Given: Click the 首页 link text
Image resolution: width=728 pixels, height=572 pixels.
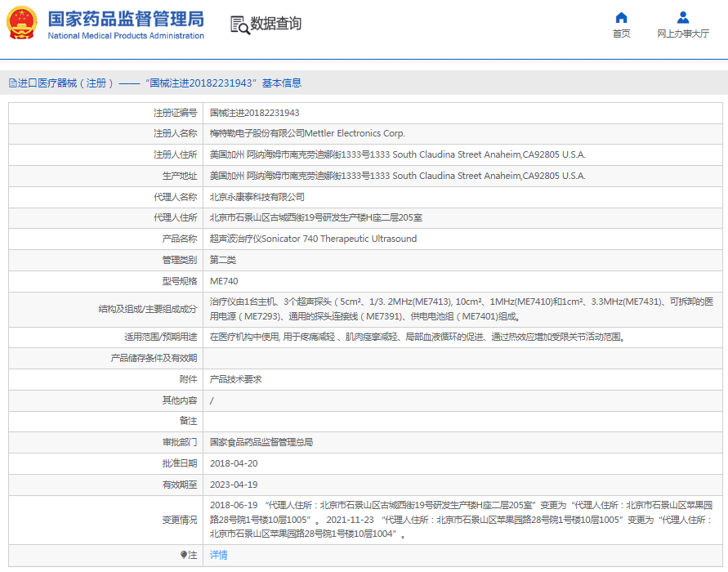Looking at the screenshot, I should (x=621, y=34).
